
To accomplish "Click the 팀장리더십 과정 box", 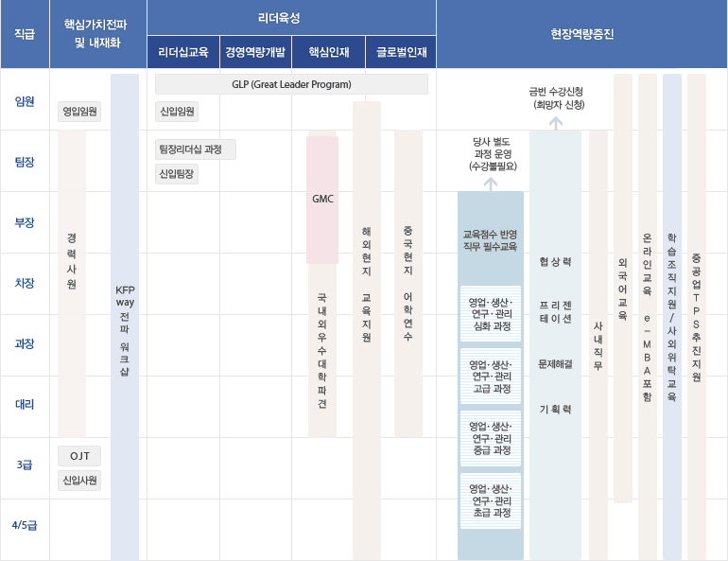I will pyautogui.click(x=196, y=149).
